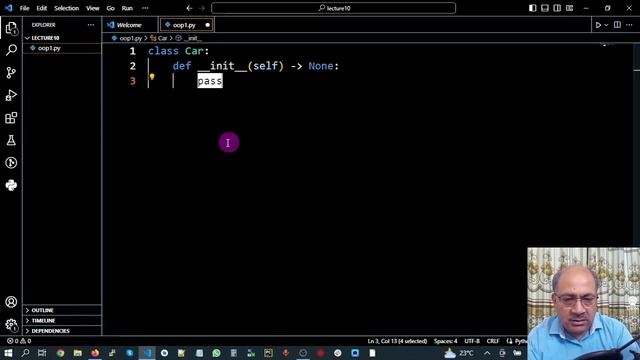Open the View menu

93,8
